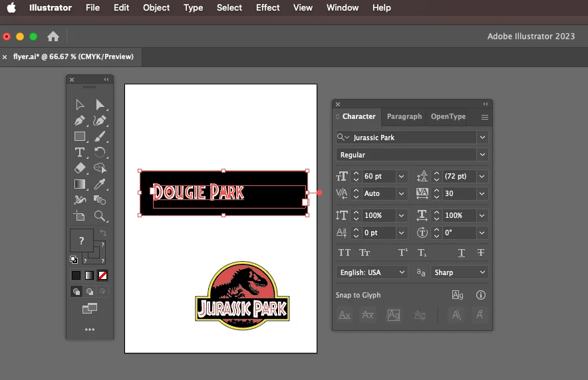Image resolution: width=588 pixels, height=380 pixels.
Task: Apply Gradient mode swatch
Action: [x=89, y=276]
